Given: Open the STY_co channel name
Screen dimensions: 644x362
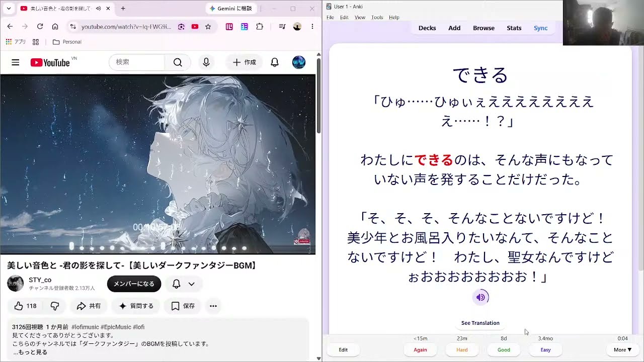Looking at the screenshot, I should coord(40,280).
